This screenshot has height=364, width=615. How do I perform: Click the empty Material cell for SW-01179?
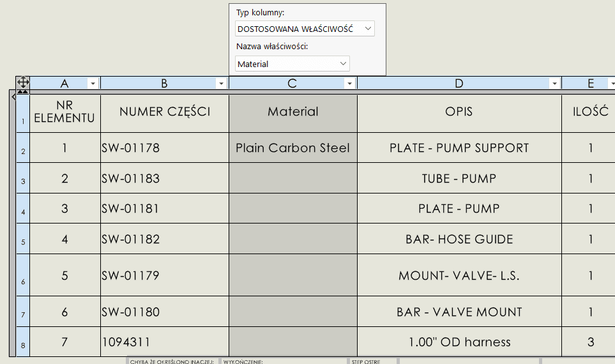[292, 276]
